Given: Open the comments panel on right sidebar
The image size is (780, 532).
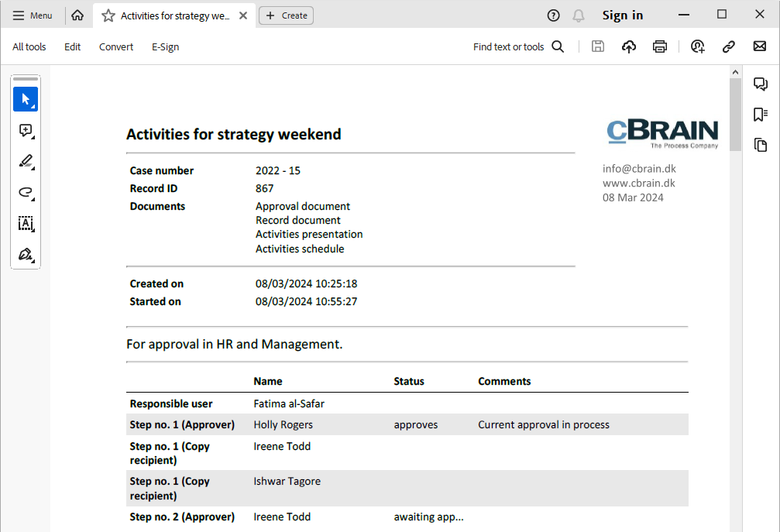Looking at the screenshot, I should [x=761, y=84].
